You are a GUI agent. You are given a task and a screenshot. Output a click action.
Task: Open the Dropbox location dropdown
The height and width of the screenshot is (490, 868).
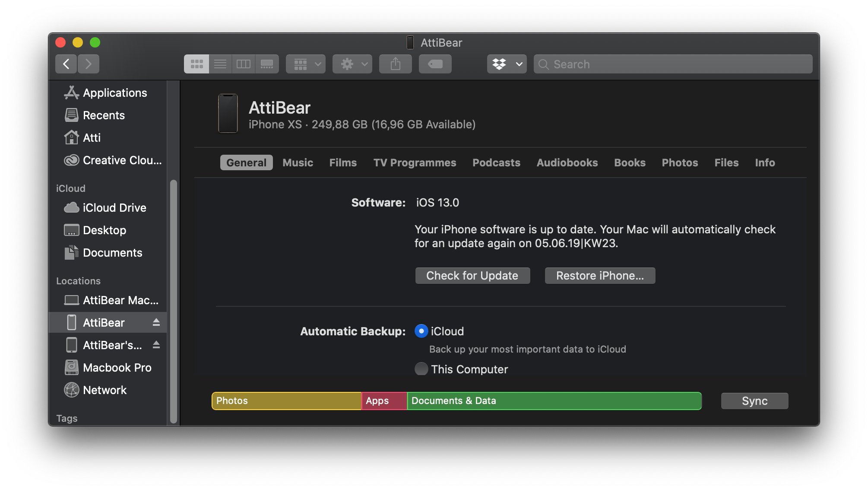coord(505,64)
